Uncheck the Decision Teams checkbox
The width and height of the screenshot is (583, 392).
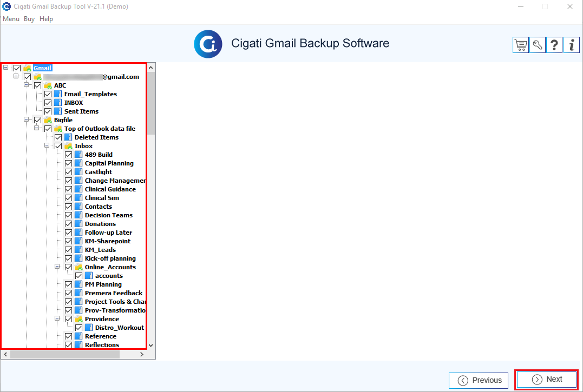68,215
